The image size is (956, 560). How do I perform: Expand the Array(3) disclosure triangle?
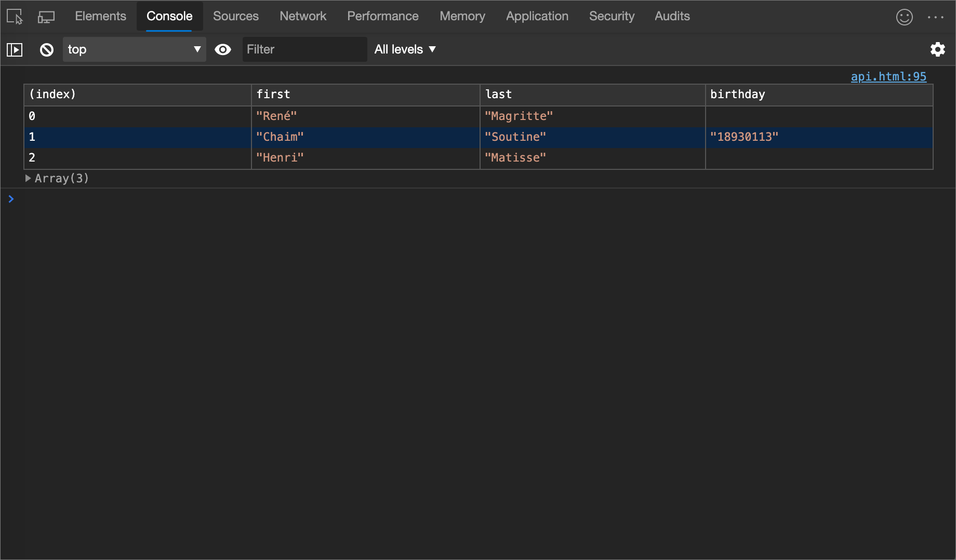click(29, 178)
